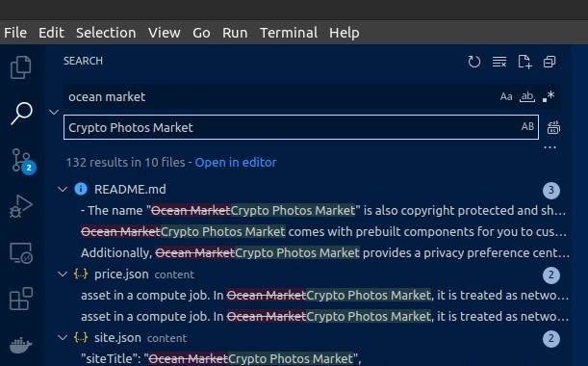The height and width of the screenshot is (366, 588).
Task: Refresh the search results
Action: pyautogui.click(x=474, y=62)
